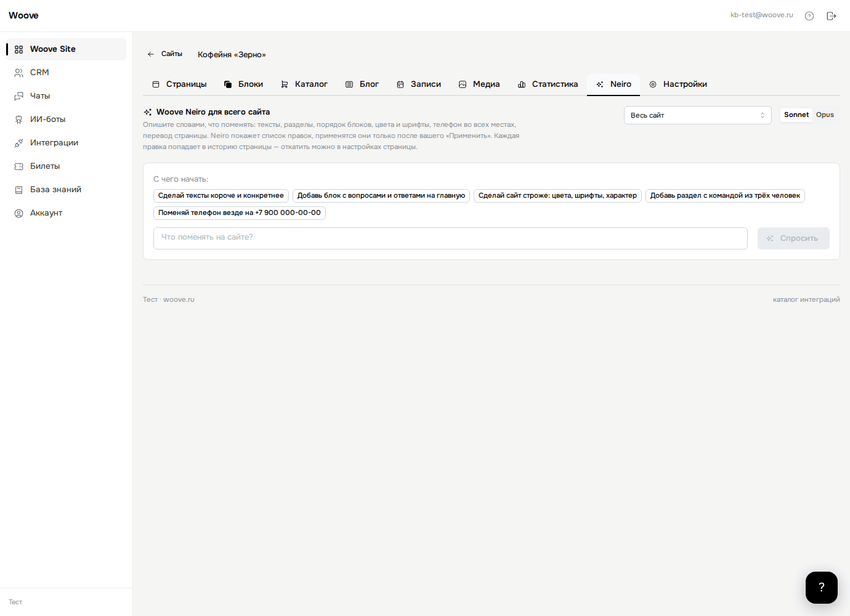Click the Аккаунт user circle icon

[x=18, y=213]
